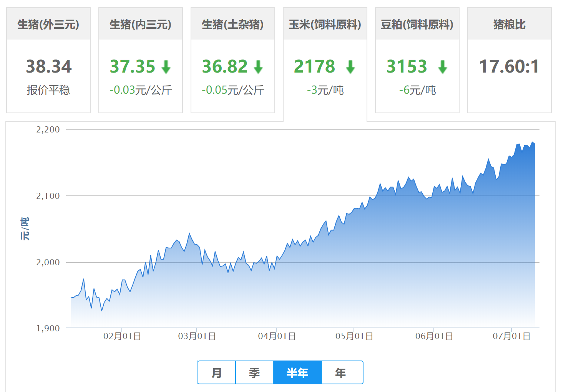Click the 06月01日 x-axis label
This screenshot has width=561, height=392.
(434, 336)
